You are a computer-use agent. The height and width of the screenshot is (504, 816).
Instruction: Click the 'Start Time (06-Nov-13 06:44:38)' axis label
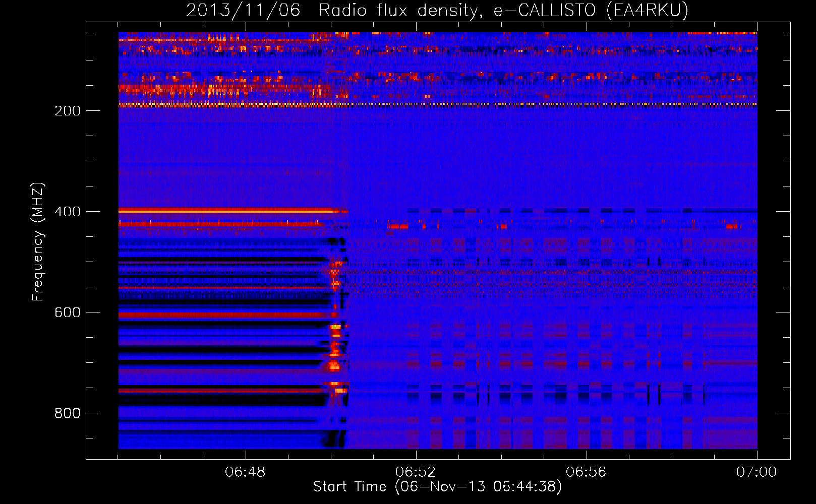[x=437, y=487]
